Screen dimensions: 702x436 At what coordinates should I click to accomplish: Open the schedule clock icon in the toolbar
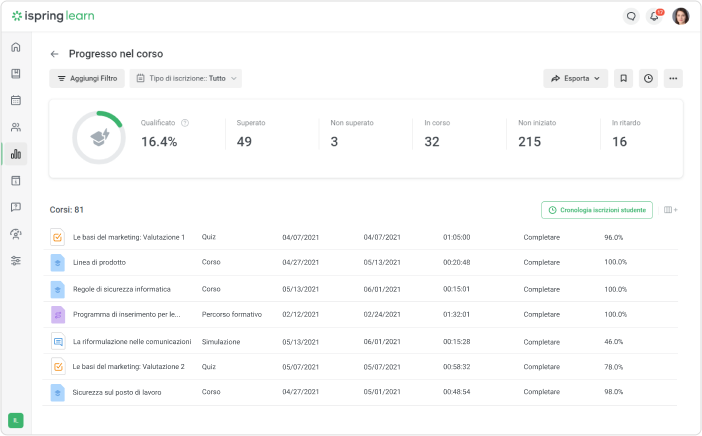tap(648, 78)
